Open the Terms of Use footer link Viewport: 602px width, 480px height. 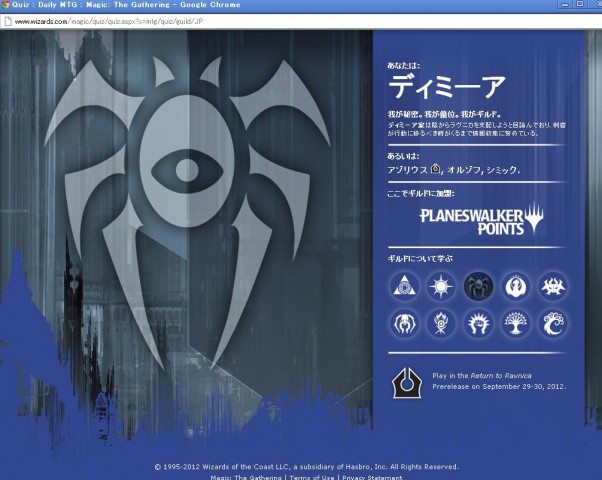point(312,477)
